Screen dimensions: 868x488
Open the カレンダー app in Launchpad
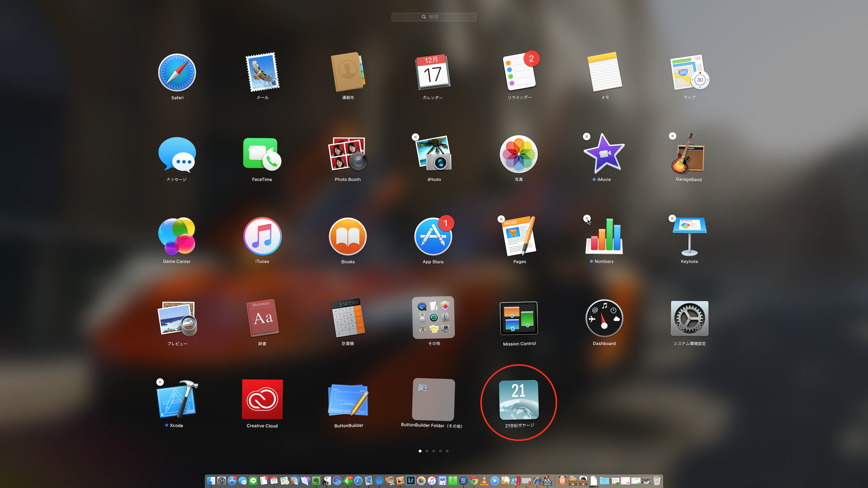click(x=433, y=72)
